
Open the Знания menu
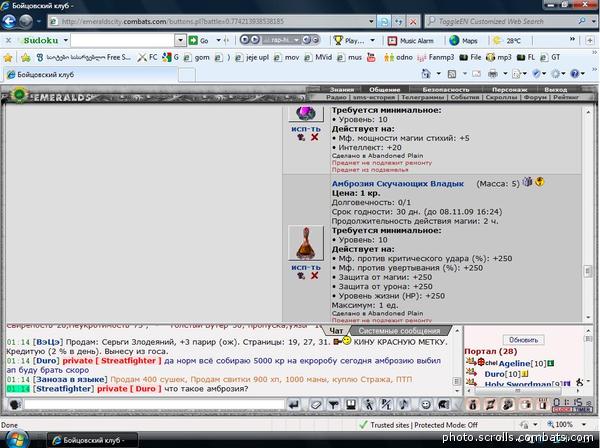[342, 90]
